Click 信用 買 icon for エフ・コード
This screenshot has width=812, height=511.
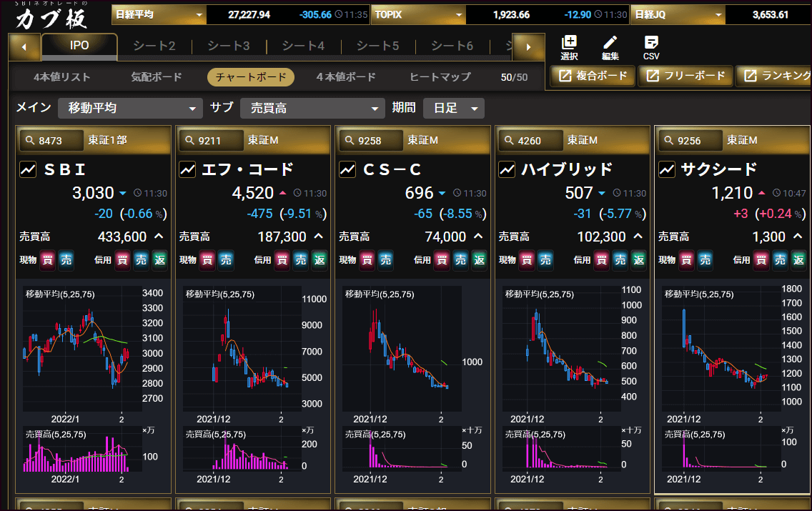coord(282,260)
